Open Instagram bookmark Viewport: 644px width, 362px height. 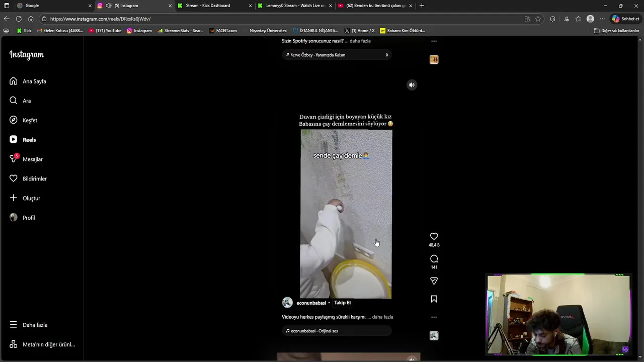click(x=139, y=31)
